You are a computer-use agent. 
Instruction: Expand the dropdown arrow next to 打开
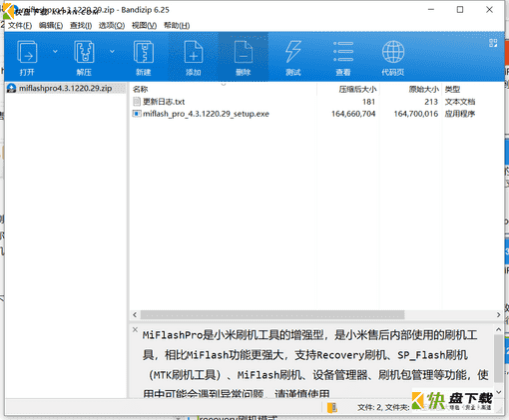click(x=55, y=52)
